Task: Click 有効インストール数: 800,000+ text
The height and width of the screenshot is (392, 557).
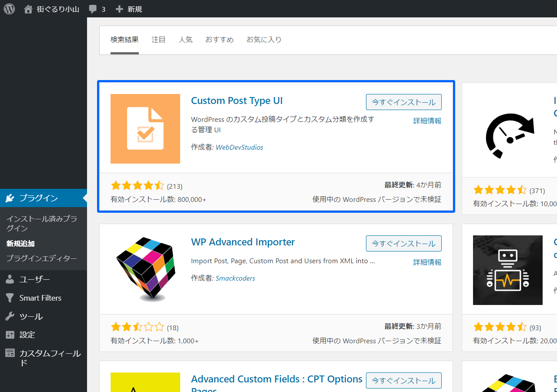Action: pyautogui.click(x=158, y=200)
